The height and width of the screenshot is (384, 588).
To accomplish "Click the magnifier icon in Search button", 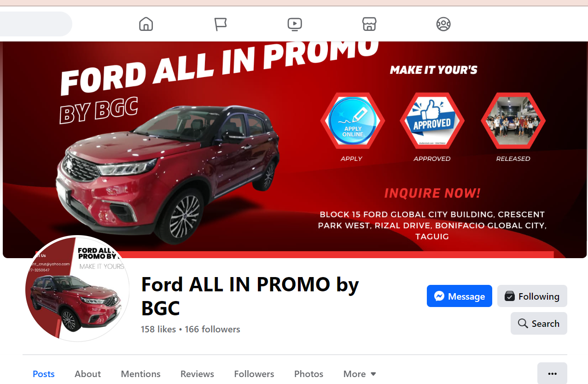I will [x=523, y=323].
